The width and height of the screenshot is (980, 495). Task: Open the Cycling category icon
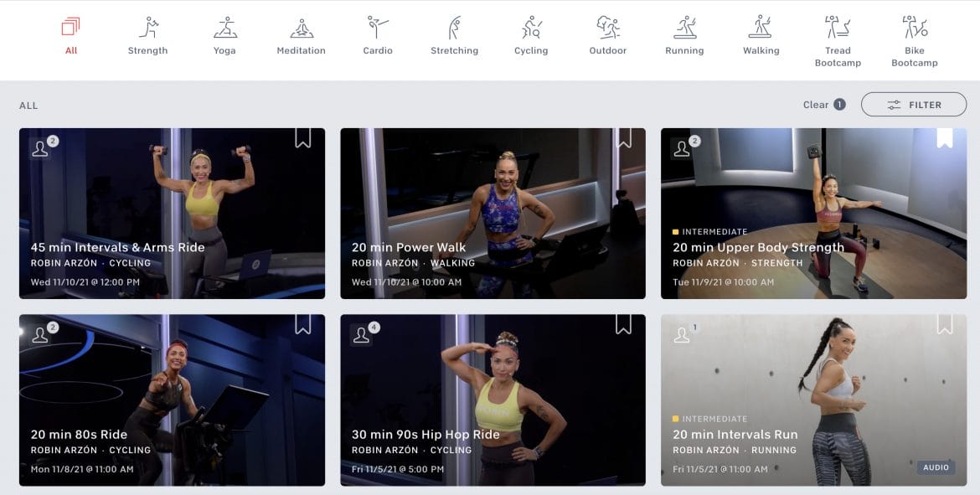pyautogui.click(x=531, y=28)
